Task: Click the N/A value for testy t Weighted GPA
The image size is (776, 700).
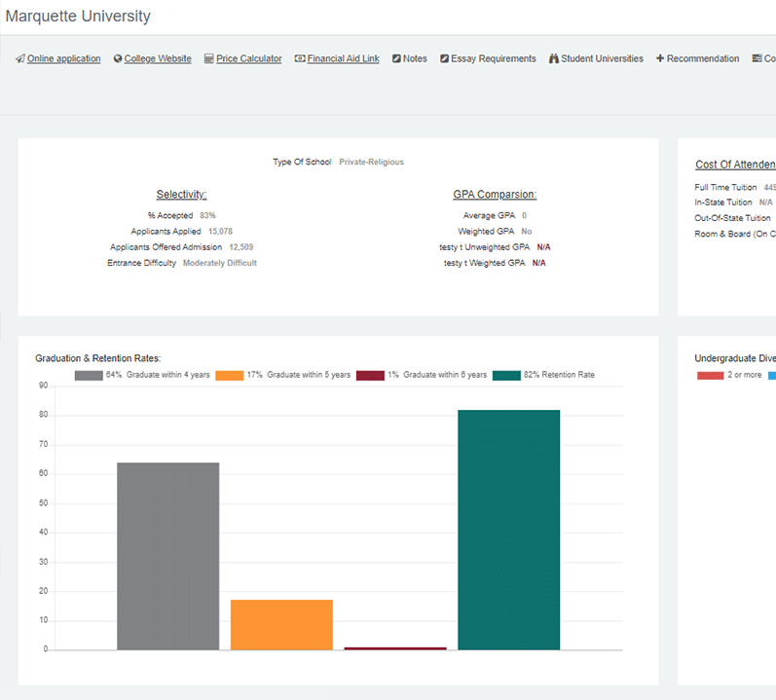Action: pyautogui.click(x=539, y=263)
